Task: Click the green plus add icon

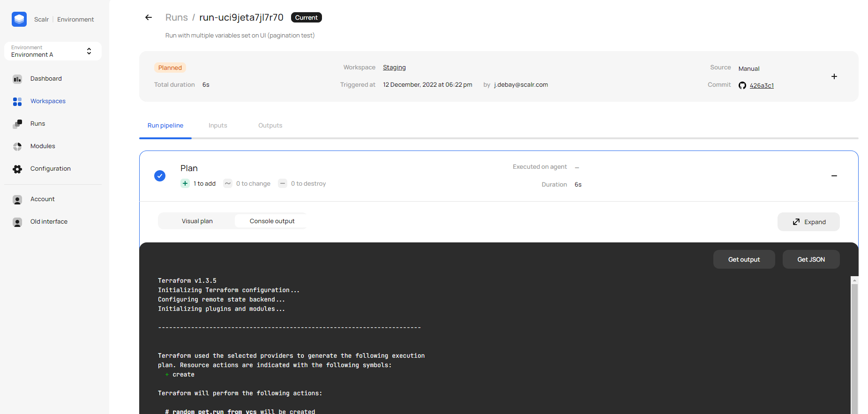Action: point(185,183)
